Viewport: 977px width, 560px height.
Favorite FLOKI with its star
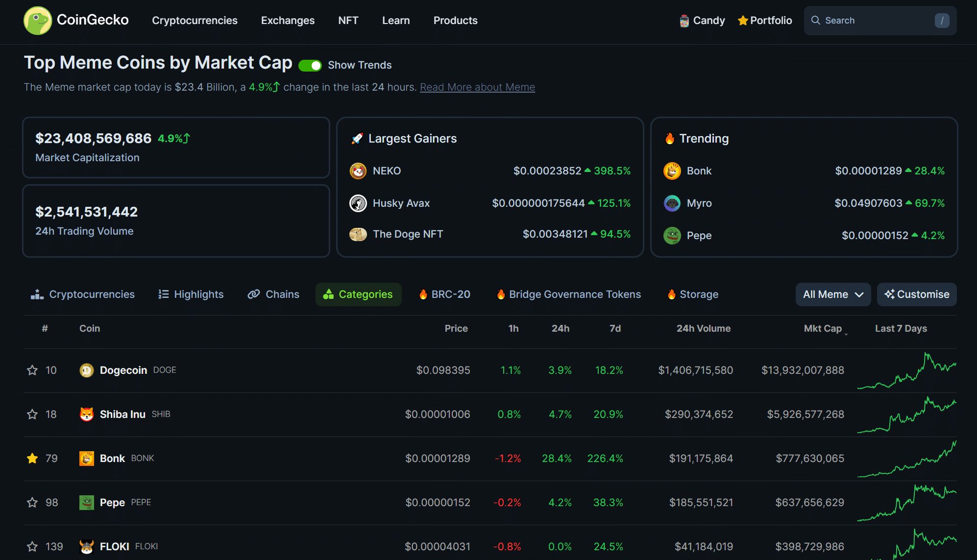[x=32, y=546]
